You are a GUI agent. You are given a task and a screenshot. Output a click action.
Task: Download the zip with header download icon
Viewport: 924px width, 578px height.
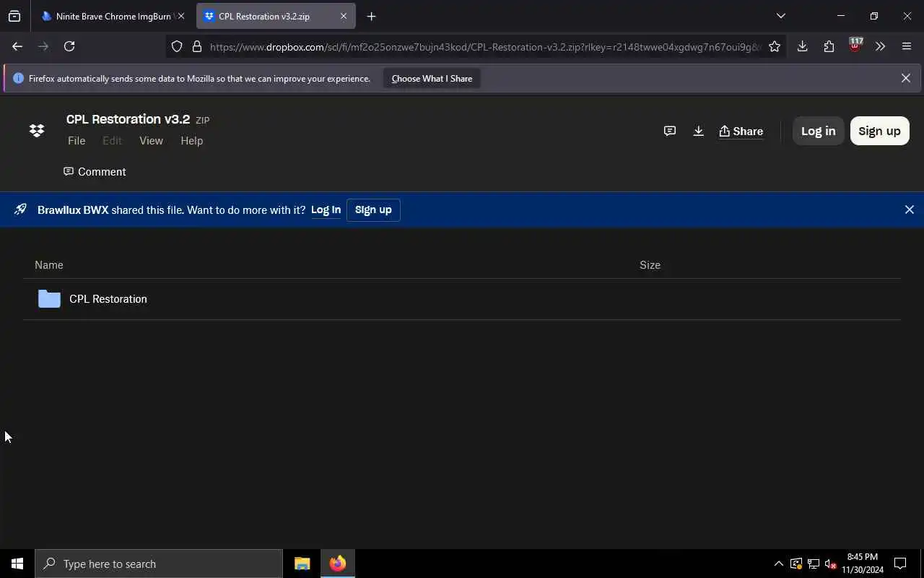698,131
